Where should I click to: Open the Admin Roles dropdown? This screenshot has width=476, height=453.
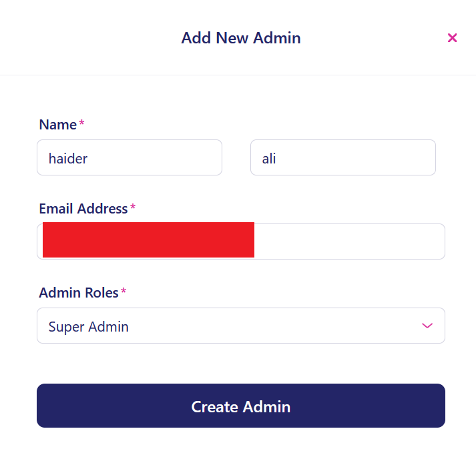(240, 326)
